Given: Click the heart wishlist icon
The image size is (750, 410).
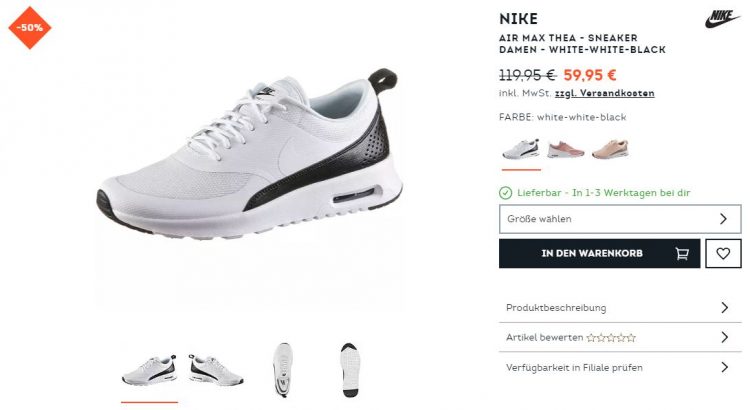Looking at the screenshot, I should coord(723,253).
